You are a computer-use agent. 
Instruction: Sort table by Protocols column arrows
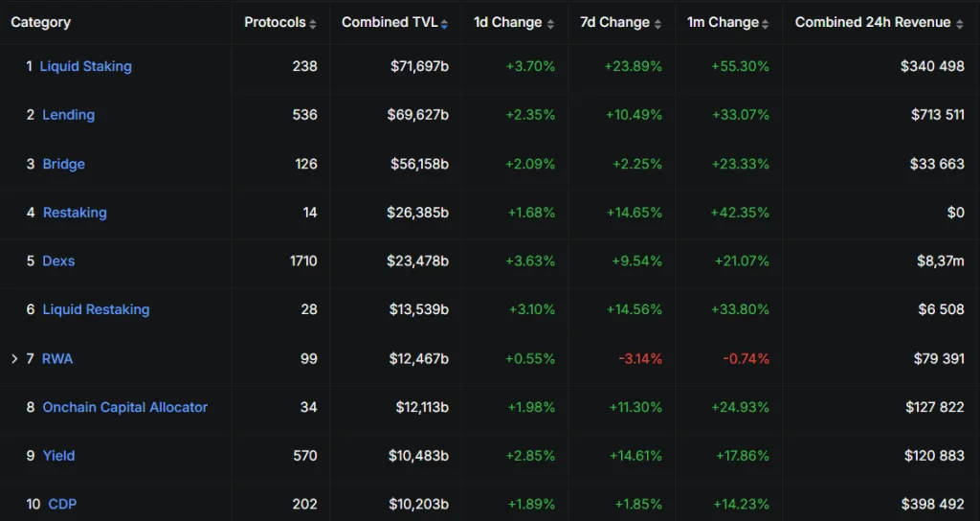coord(313,23)
